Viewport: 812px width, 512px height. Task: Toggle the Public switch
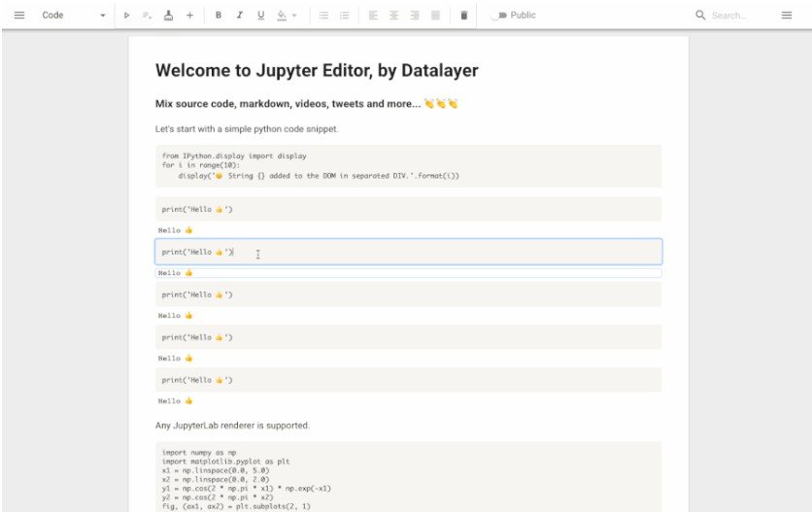click(498, 15)
